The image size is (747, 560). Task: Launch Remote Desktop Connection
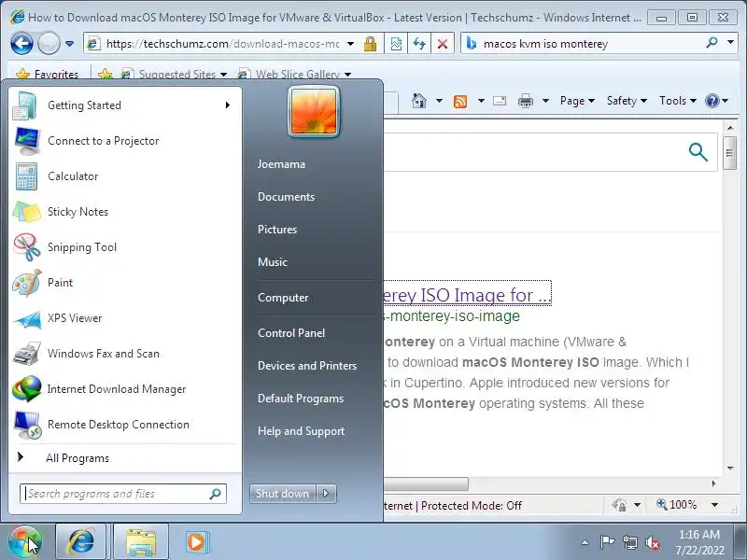pyautogui.click(x=123, y=425)
